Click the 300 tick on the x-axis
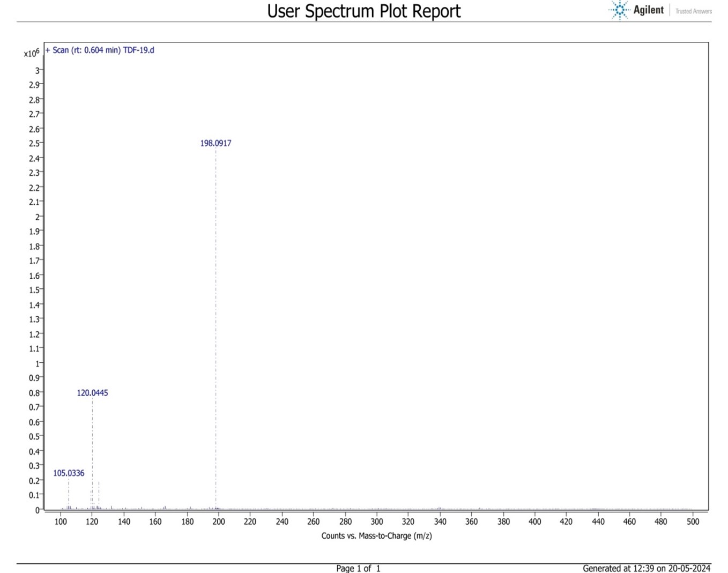The width and height of the screenshot is (728, 573). [x=377, y=522]
